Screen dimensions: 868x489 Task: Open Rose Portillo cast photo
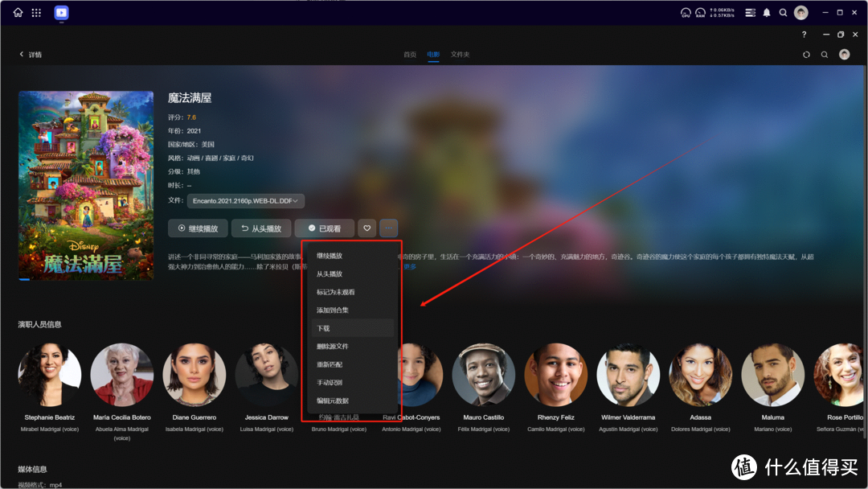click(840, 375)
